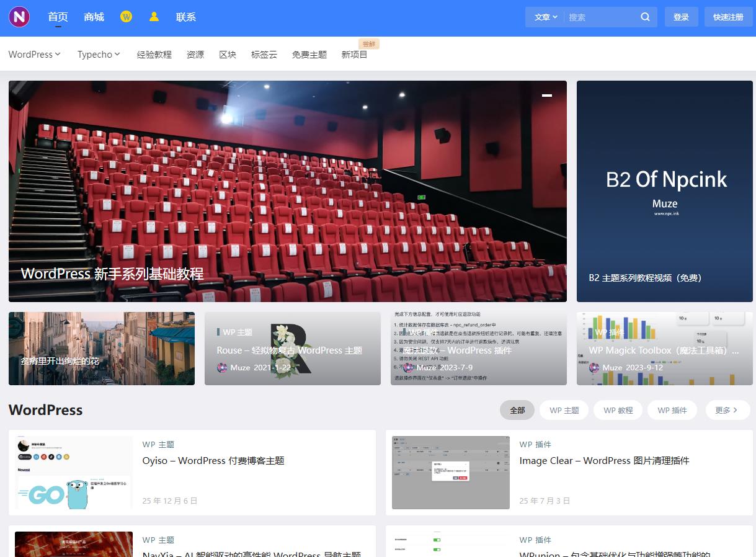Click the Muze avatar dated 2023-7-9
756x557 pixels.
tap(409, 367)
